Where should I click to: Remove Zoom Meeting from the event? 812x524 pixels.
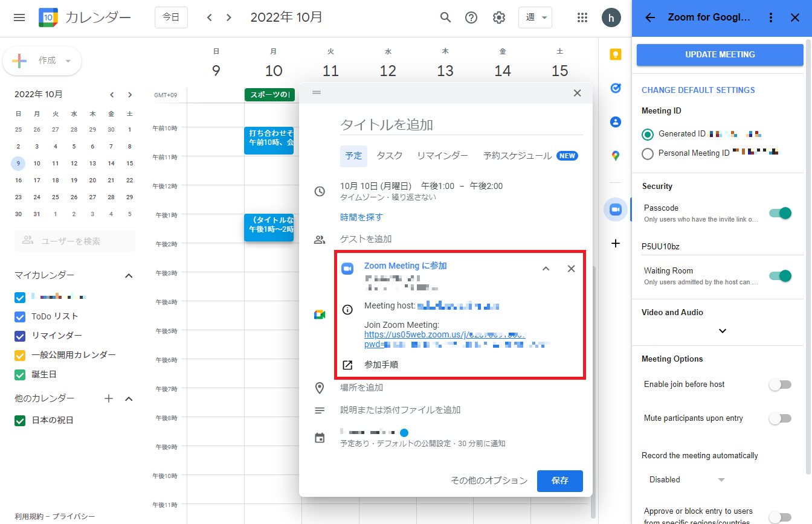(x=571, y=269)
